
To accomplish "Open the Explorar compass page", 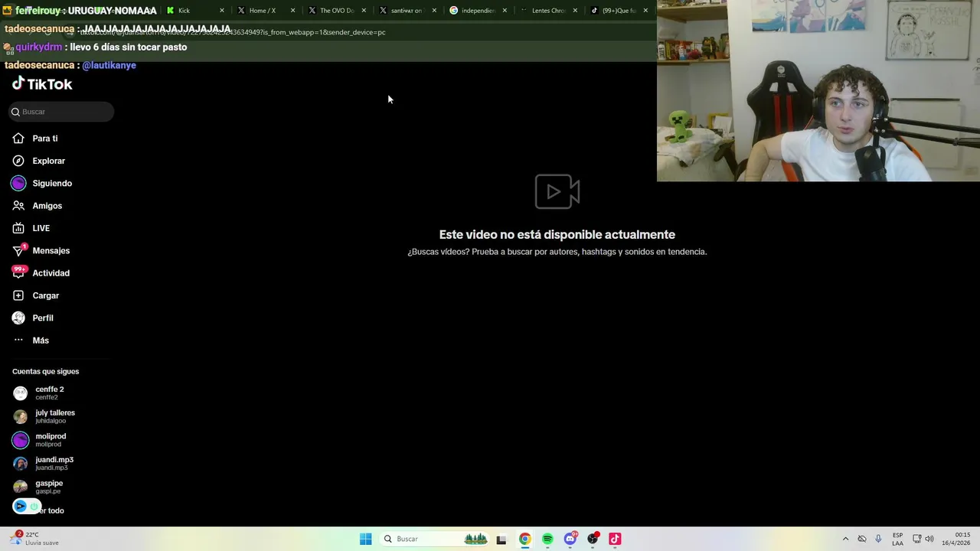I will point(39,161).
